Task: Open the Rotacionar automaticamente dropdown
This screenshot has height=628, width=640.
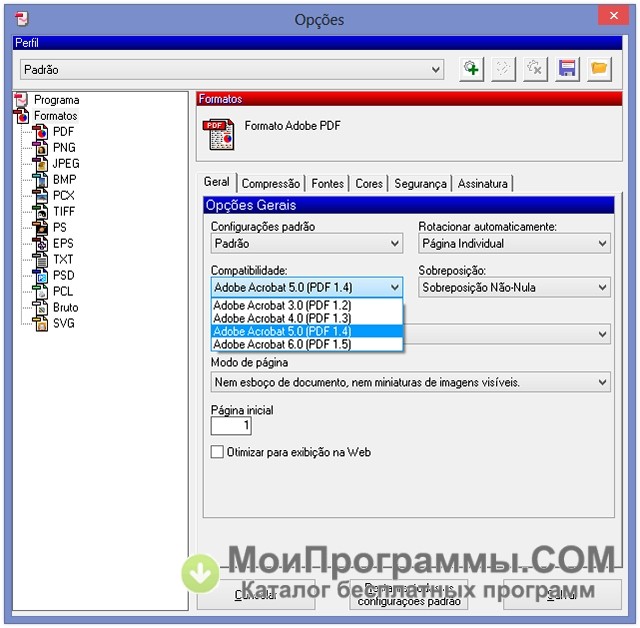Action: 514,244
